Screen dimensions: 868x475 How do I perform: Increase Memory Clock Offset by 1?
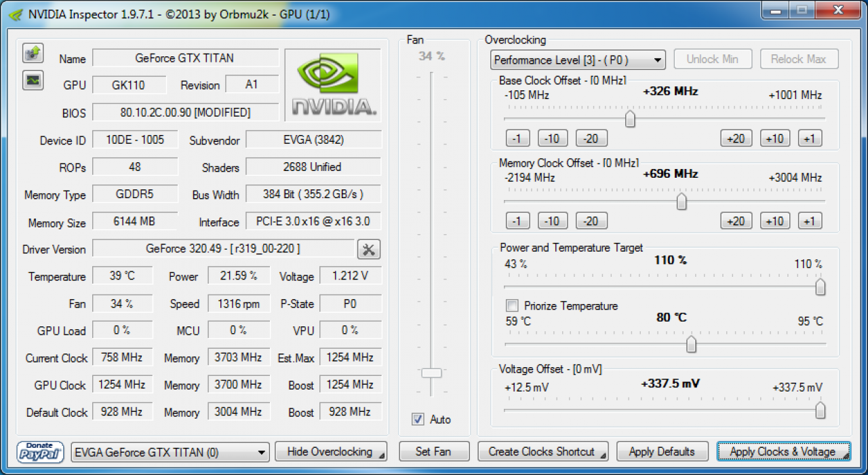tap(810, 221)
